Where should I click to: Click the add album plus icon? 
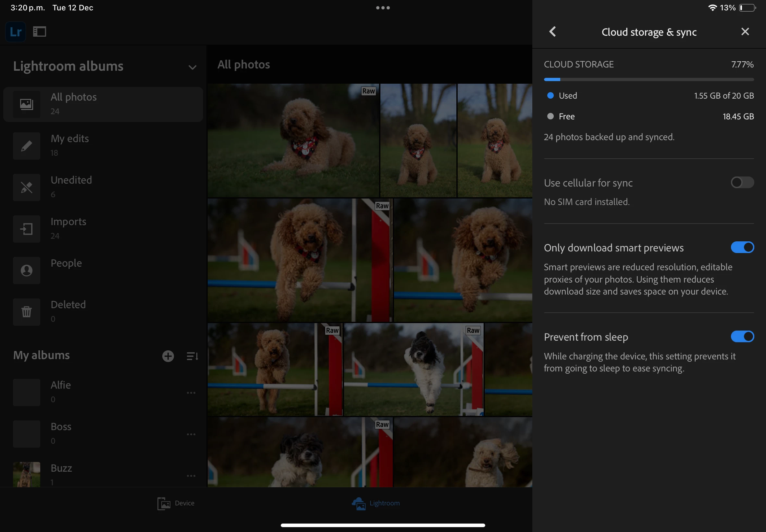point(168,356)
